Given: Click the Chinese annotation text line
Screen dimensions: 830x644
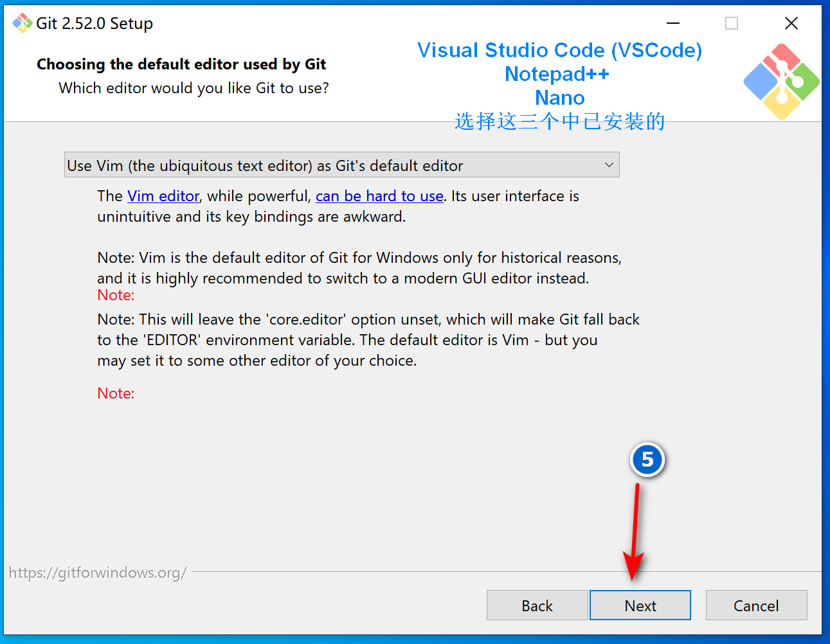Looking at the screenshot, I should coord(559,121).
